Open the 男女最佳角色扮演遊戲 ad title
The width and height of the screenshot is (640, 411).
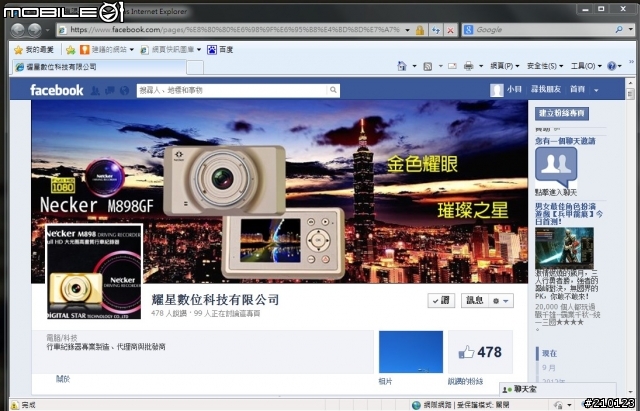coord(569,214)
